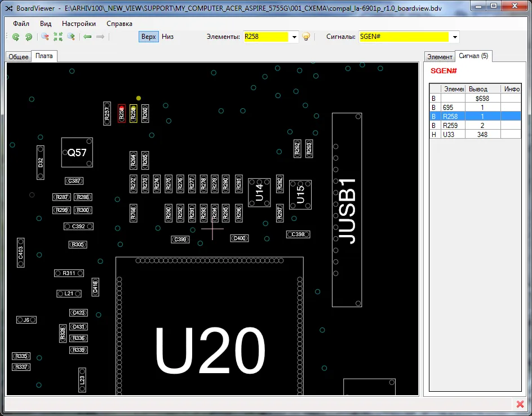Click resistor R262 on the board
The height and width of the screenshot is (416, 532).
[x=297, y=149]
